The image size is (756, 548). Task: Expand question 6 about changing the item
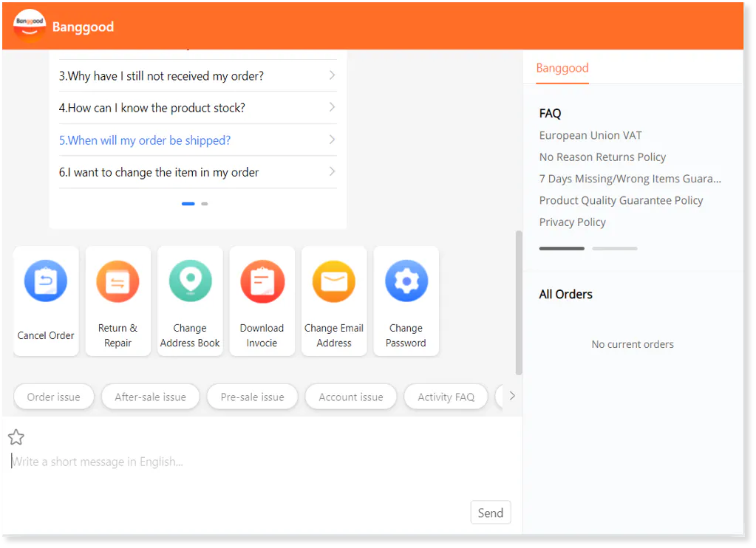tap(197, 173)
